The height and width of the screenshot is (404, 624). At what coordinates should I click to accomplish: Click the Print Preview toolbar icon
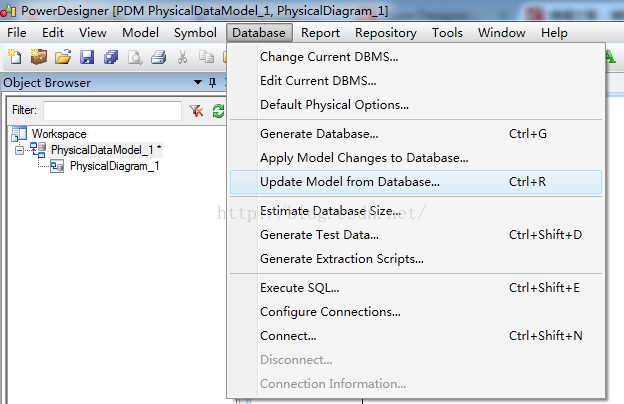click(135, 57)
